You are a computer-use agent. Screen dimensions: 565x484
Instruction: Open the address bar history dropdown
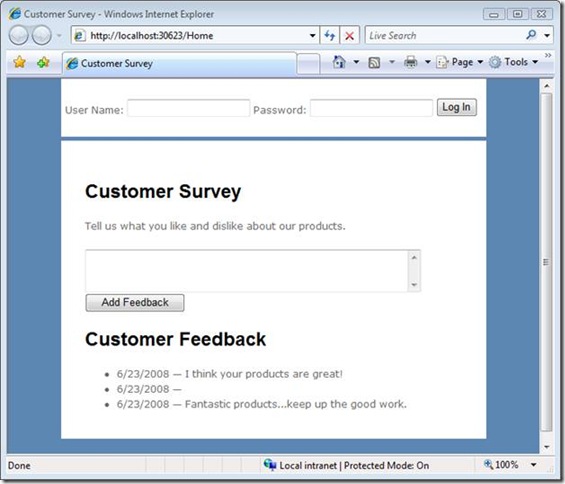312,35
